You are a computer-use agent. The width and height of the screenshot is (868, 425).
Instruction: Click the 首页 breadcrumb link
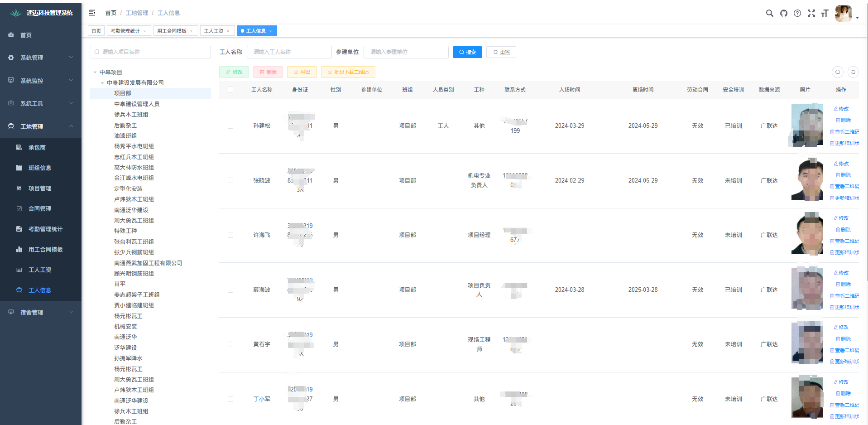click(110, 13)
